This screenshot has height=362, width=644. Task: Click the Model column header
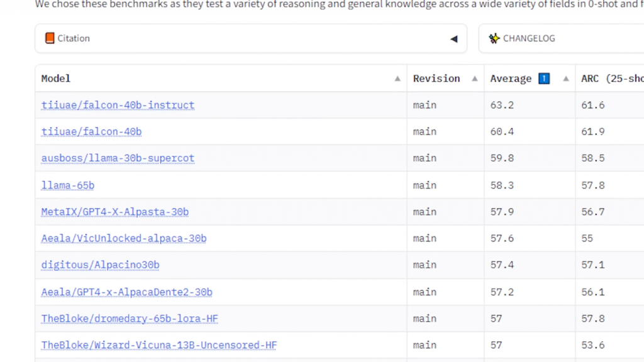56,79
